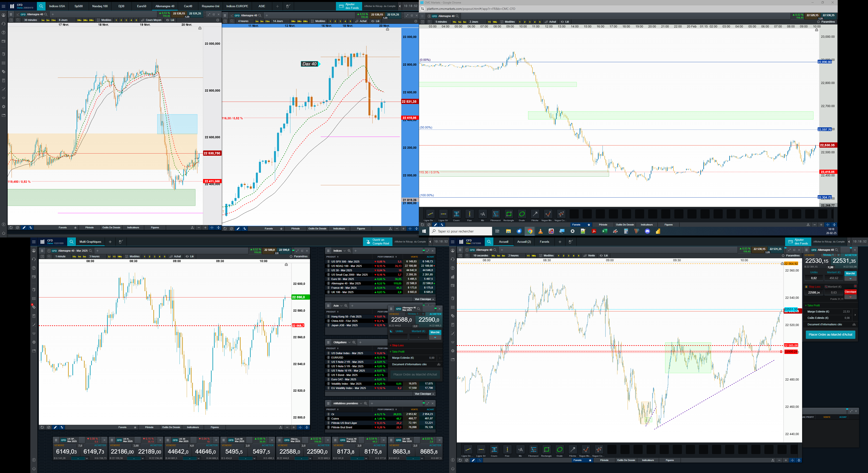Select the Fibonacci tool on the 5 minutes chart
The width and height of the screenshot is (868, 473).
[496, 214]
